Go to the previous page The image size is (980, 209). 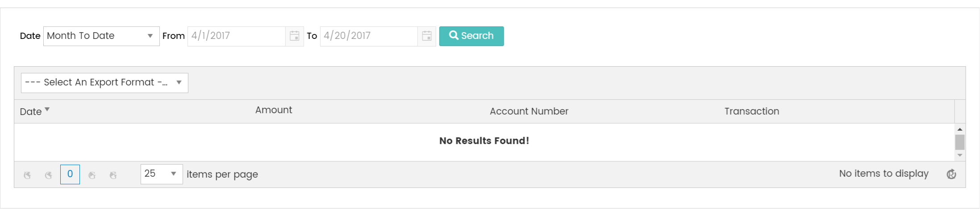click(48, 175)
